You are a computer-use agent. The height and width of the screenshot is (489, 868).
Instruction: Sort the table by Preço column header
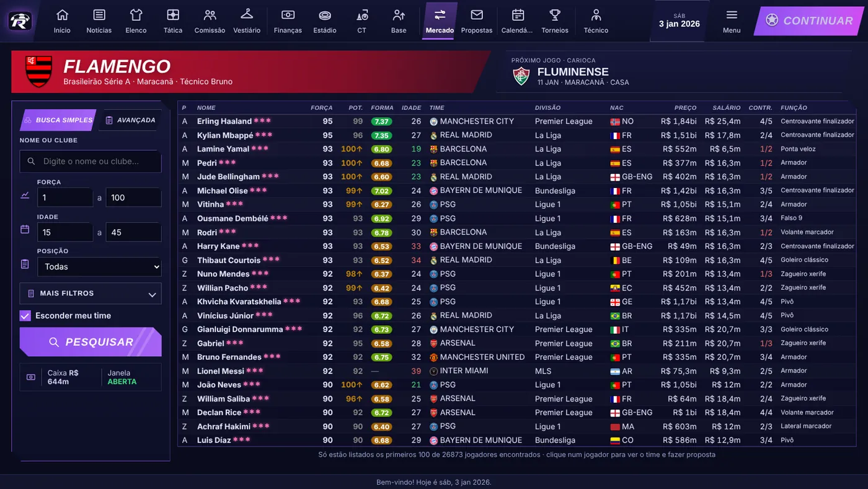(685, 108)
